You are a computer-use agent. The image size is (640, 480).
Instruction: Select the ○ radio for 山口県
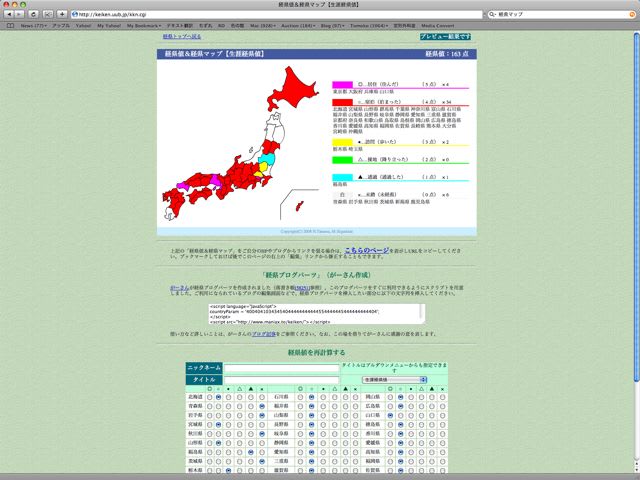coord(401,416)
